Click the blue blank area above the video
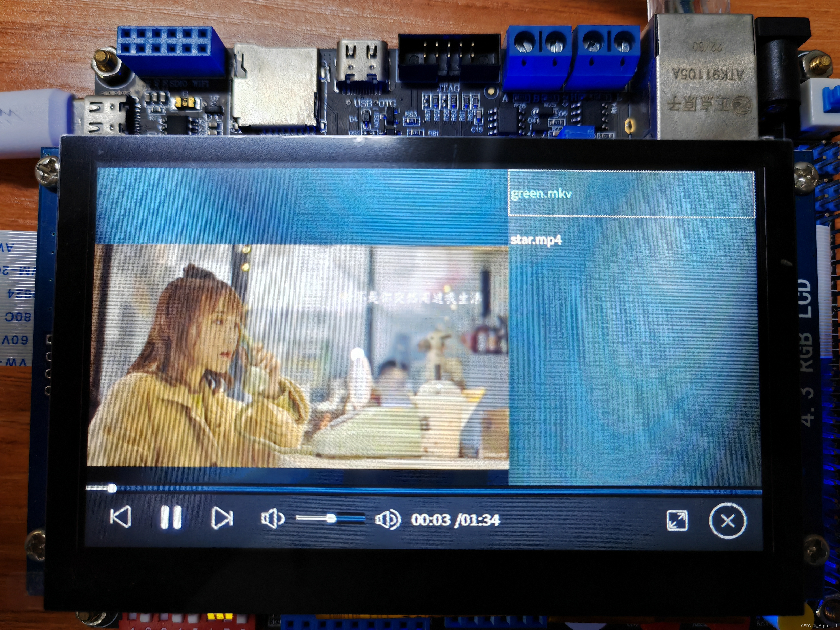The image size is (840, 630). pos(301,206)
